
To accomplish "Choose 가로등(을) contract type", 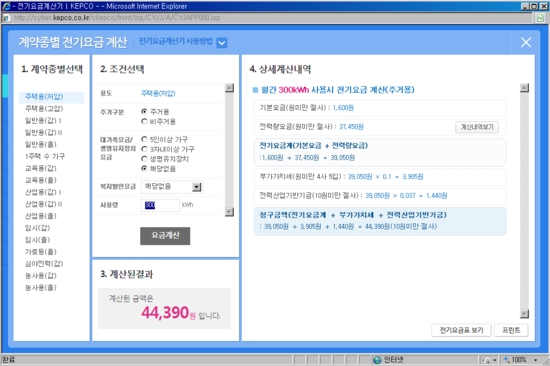I will [x=40, y=252].
